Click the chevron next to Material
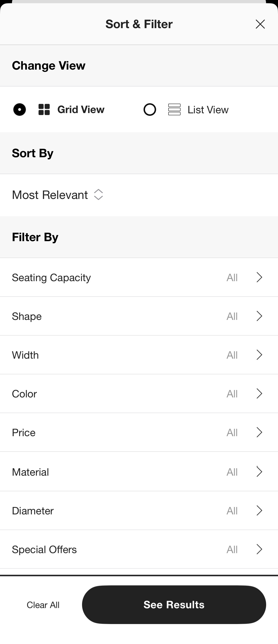 [x=259, y=472]
